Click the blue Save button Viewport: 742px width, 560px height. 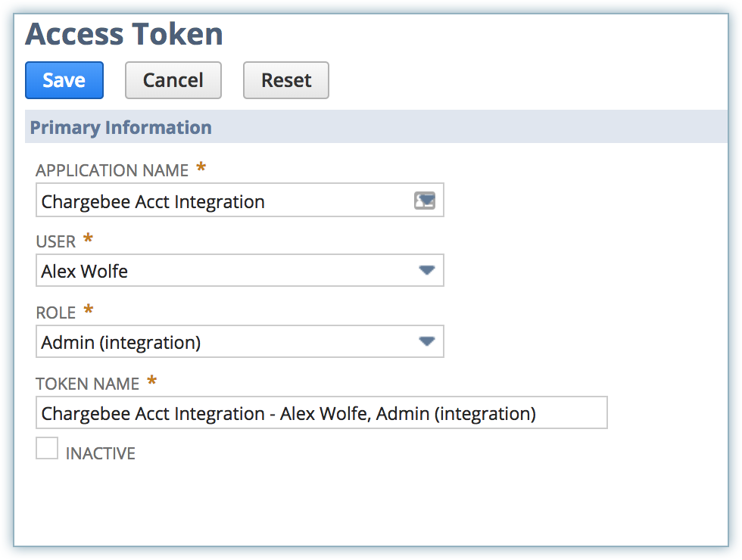click(x=64, y=80)
